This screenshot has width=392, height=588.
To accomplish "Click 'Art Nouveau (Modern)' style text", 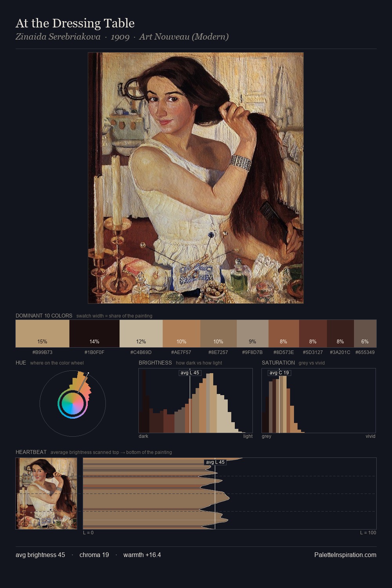I will (184, 37).
